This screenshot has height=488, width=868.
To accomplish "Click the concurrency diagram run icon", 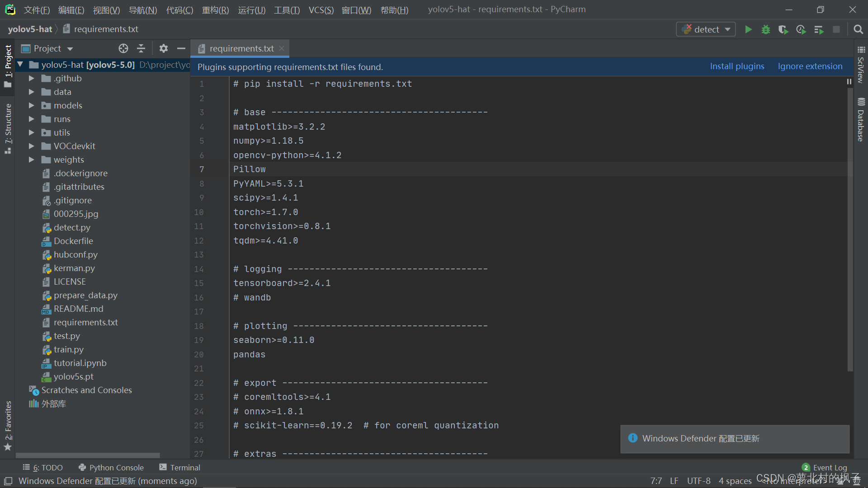I will [819, 29].
